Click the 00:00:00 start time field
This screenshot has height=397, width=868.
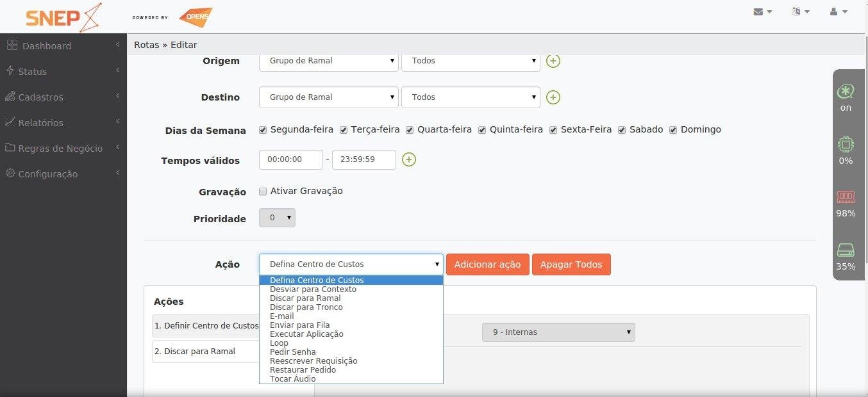pyautogui.click(x=290, y=159)
